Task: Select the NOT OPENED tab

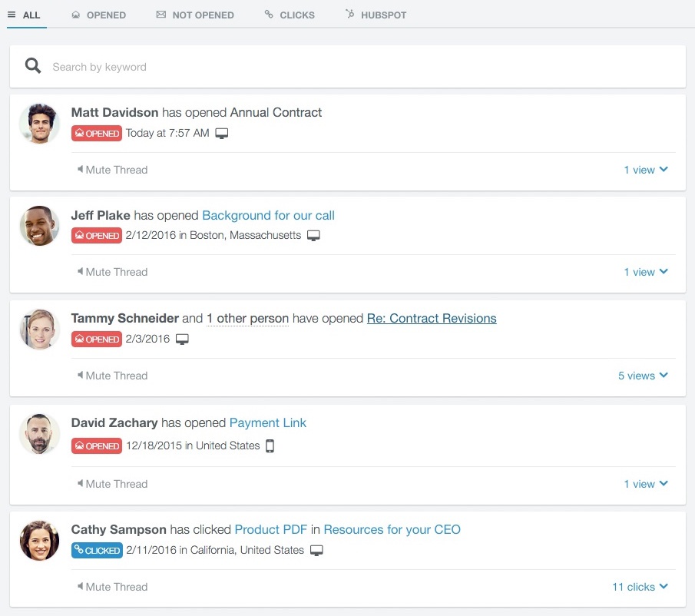Action: point(195,15)
